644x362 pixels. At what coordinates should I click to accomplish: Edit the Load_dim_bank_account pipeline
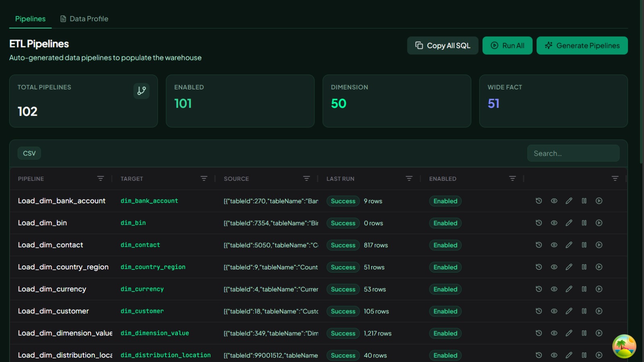[x=569, y=201]
